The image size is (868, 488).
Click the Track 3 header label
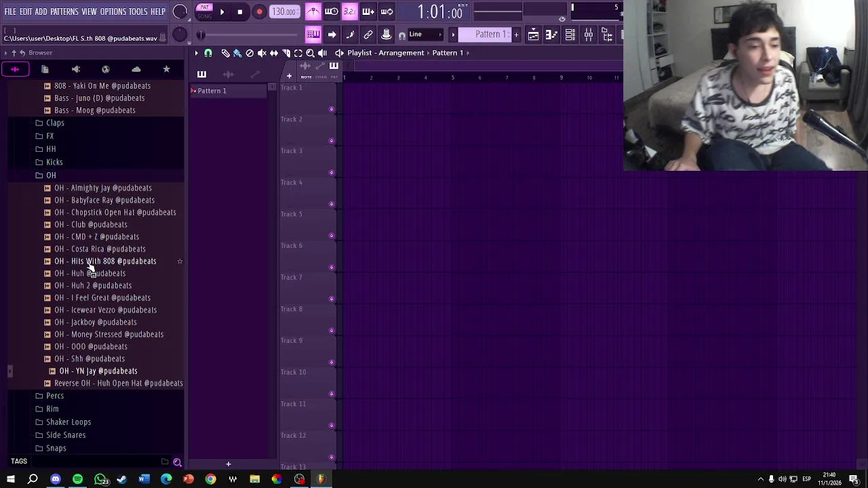pos(292,151)
